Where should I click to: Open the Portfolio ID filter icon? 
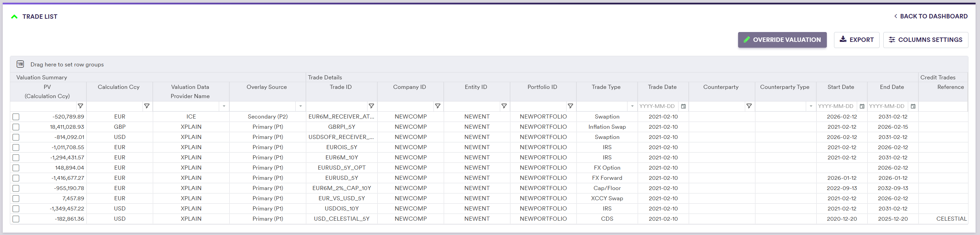[x=570, y=106]
